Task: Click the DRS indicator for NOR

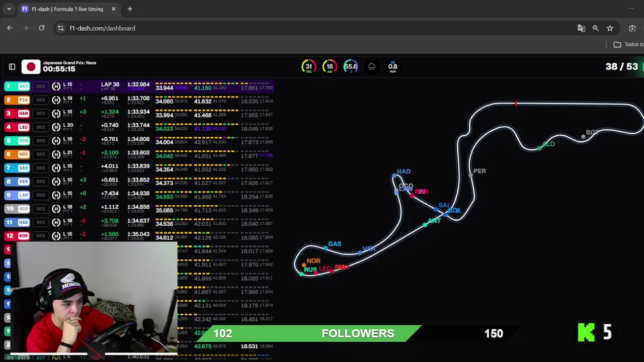Action: point(41,154)
